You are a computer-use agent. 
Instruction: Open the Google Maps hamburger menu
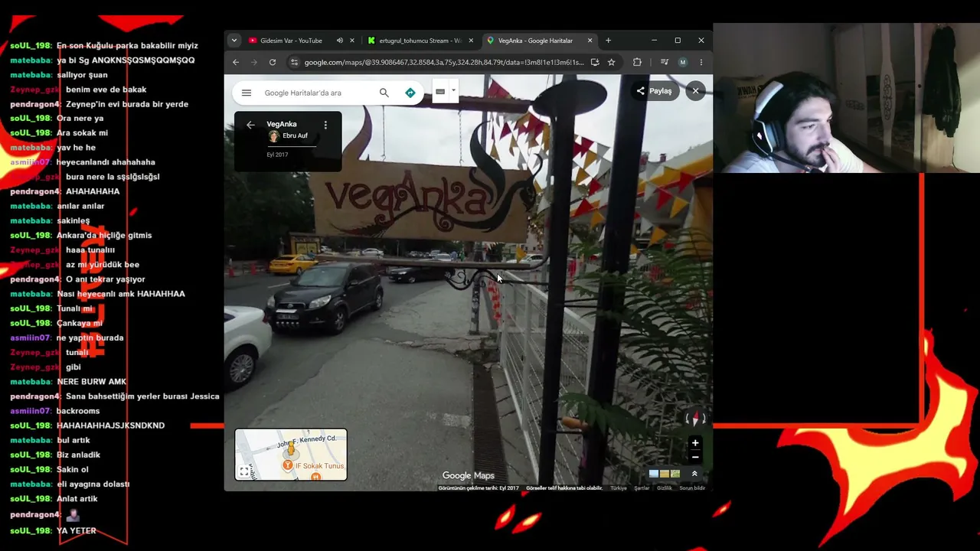(247, 93)
